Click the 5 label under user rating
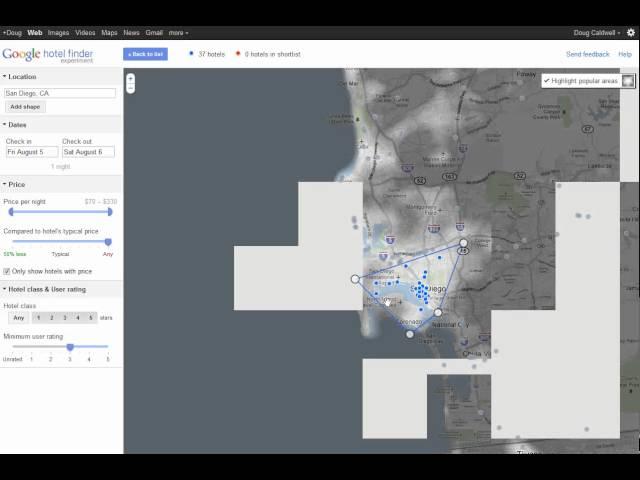Screen dimensions: 640x480 (108, 359)
